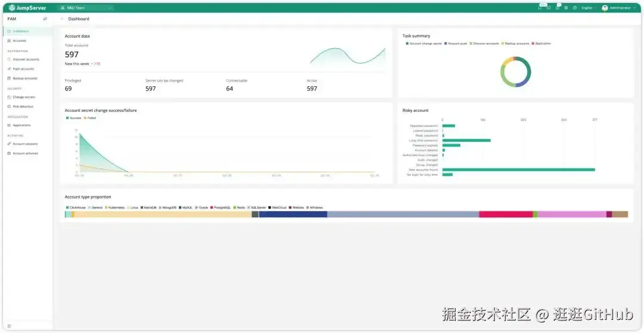Click the pink SQLServer proportion segment

pyautogui.click(x=572, y=214)
